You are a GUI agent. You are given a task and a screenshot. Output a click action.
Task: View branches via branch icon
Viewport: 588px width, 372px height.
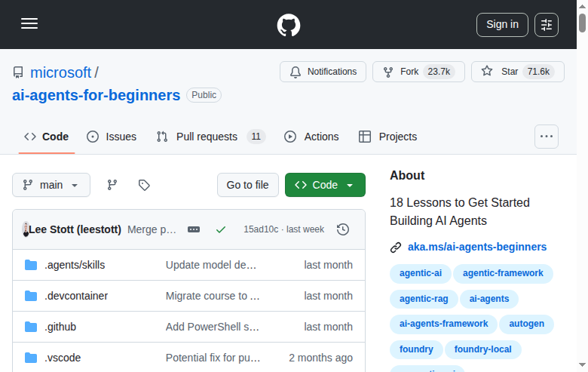pyautogui.click(x=112, y=185)
